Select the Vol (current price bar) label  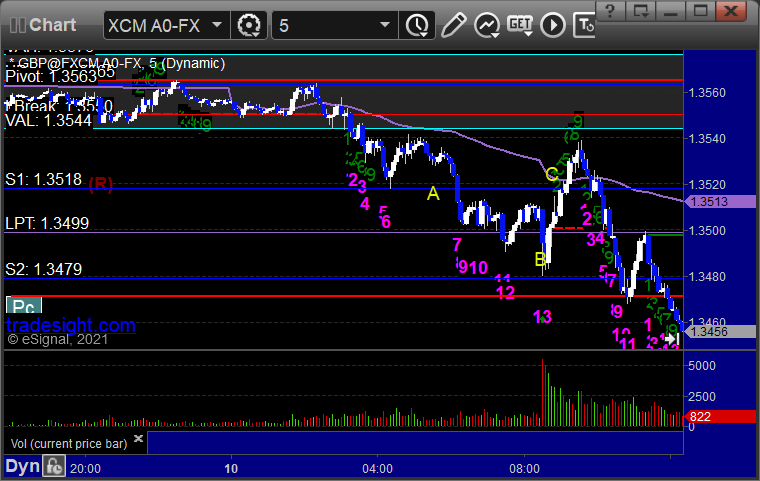pyautogui.click(x=69, y=444)
